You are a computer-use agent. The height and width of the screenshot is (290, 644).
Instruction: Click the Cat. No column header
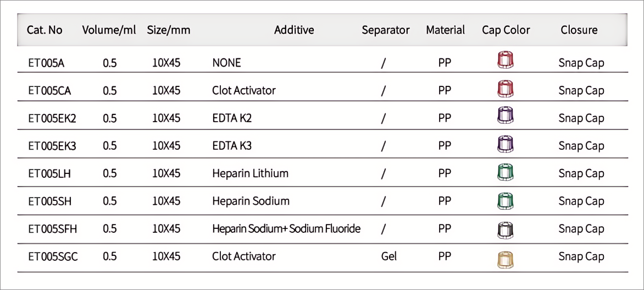point(45,30)
